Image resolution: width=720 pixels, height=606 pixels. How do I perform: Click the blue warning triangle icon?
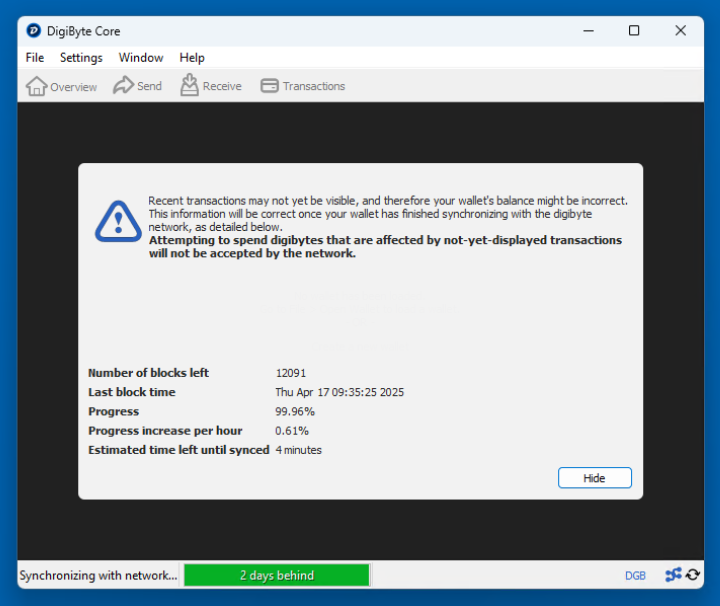pyautogui.click(x=118, y=222)
